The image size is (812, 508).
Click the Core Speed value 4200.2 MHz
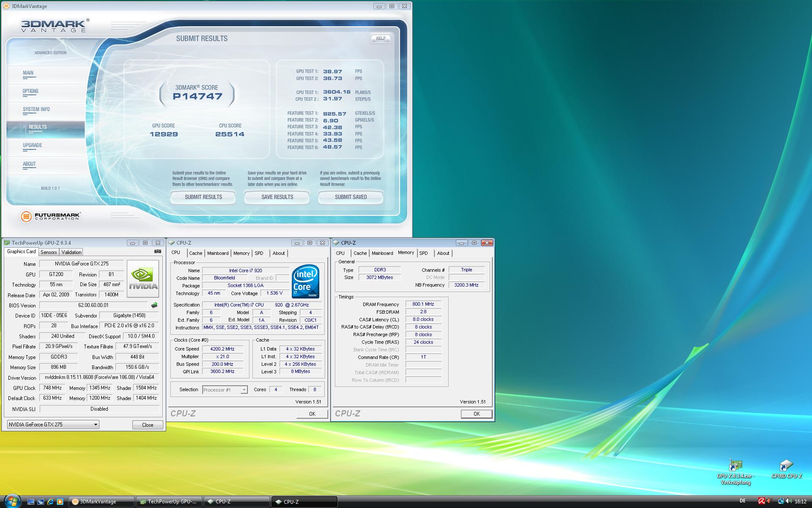click(223, 349)
